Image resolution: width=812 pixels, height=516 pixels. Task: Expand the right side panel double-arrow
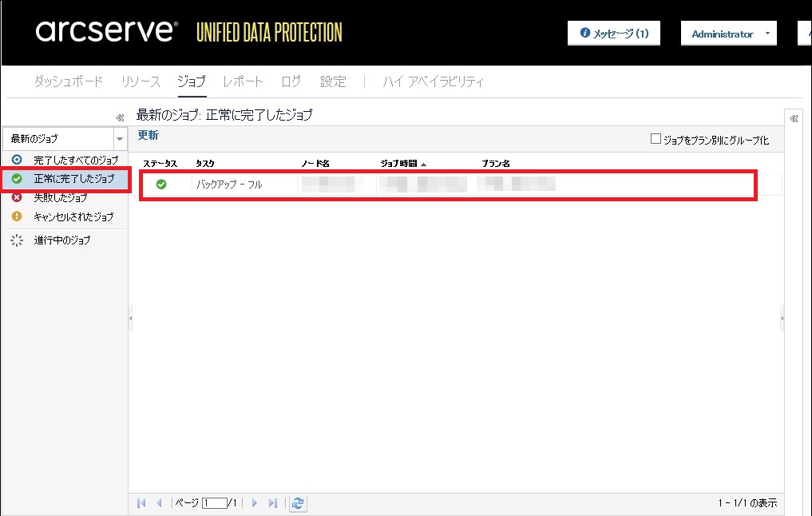[x=794, y=119]
